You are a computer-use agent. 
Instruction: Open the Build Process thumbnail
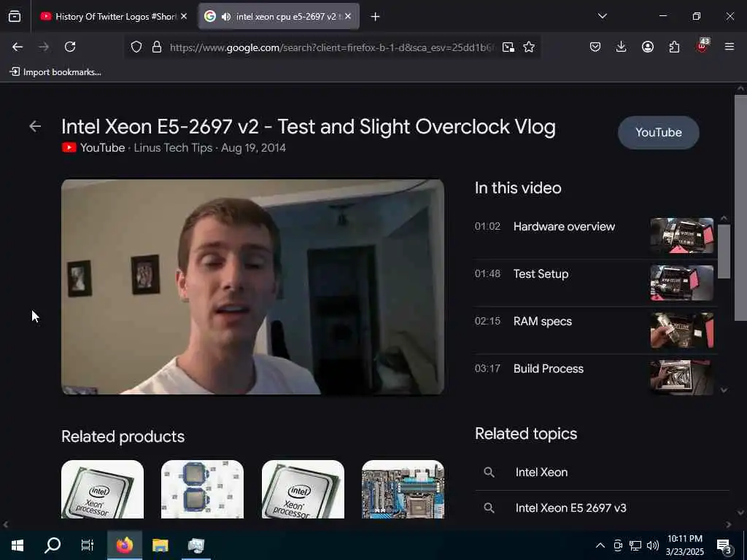coord(682,377)
